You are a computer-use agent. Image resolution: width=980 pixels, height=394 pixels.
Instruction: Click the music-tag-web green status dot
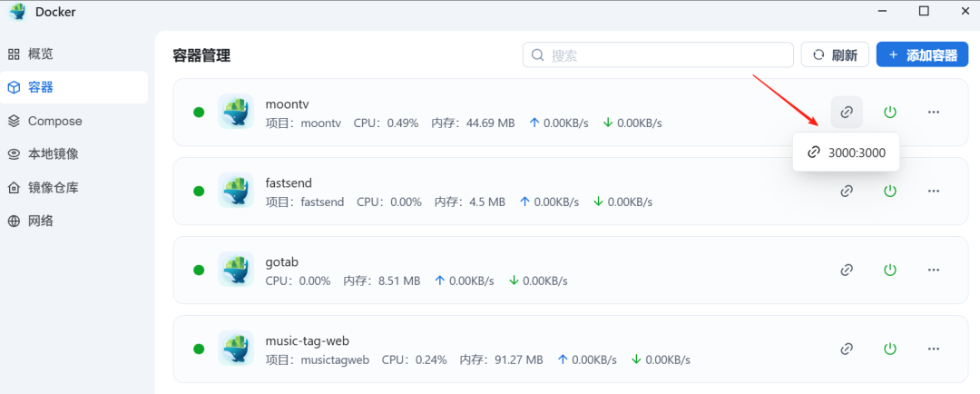(199, 349)
